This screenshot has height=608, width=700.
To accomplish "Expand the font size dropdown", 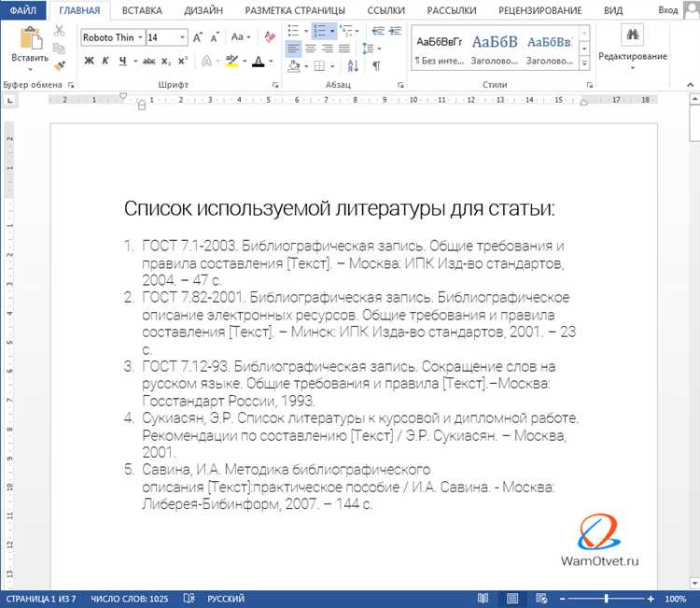I will click(182, 37).
